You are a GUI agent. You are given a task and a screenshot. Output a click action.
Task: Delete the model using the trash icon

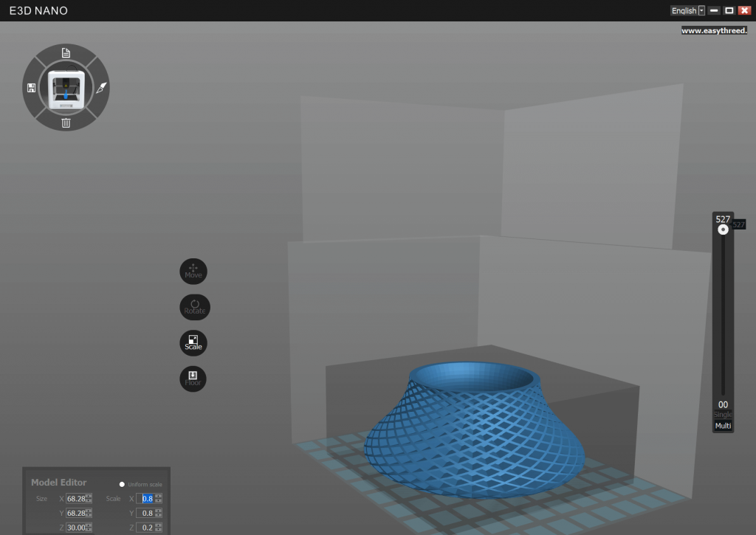click(x=65, y=122)
